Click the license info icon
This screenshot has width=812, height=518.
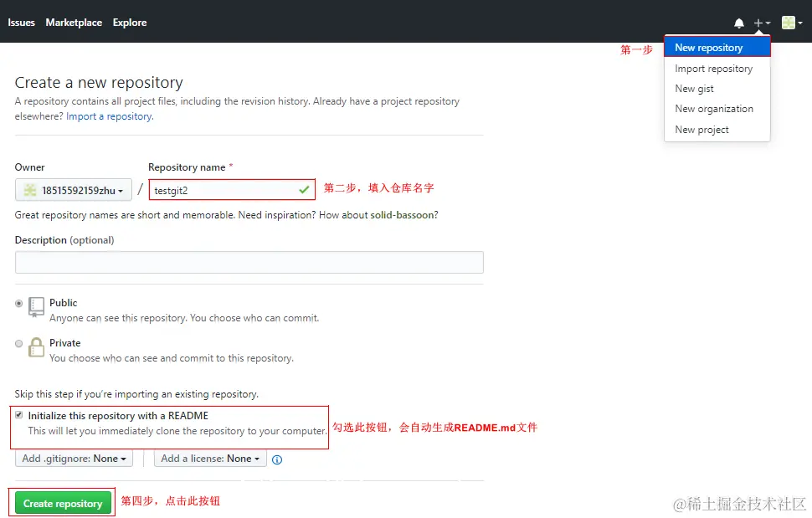tap(277, 459)
